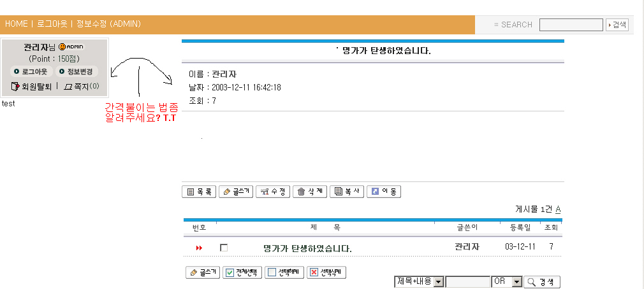This screenshot has height=289, width=644.
Task: Open the 쪽지 (0) messages link
Action: 82,87
